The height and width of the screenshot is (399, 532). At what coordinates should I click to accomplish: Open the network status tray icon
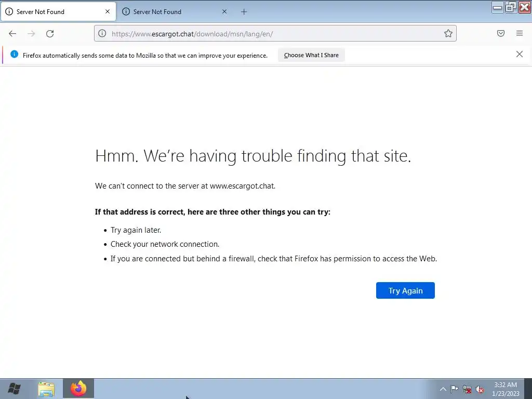[467, 390]
